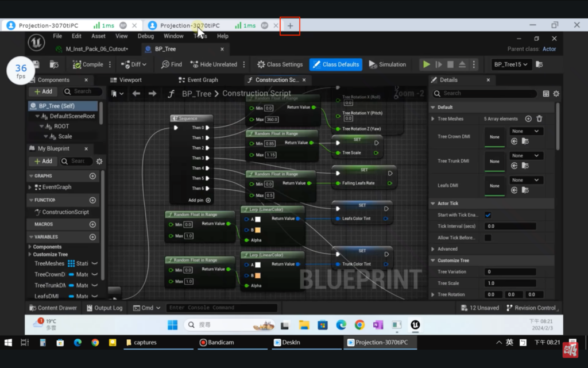The height and width of the screenshot is (368, 588).
Task: Open the Asset menu
Action: tap(98, 36)
